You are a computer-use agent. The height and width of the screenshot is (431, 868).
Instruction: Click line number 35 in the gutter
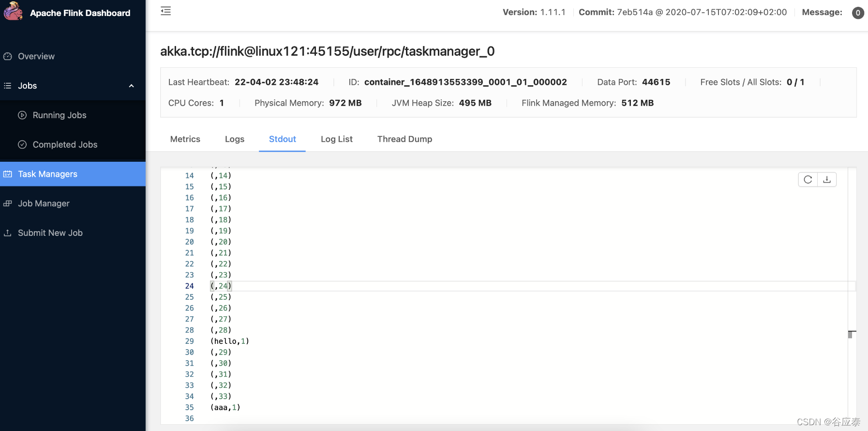click(x=189, y=408)
